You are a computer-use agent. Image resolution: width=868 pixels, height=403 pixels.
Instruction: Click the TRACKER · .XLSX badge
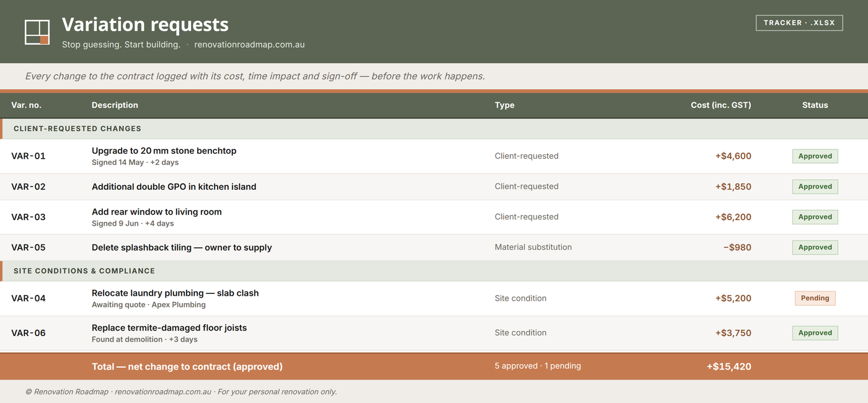click(799, 23)
